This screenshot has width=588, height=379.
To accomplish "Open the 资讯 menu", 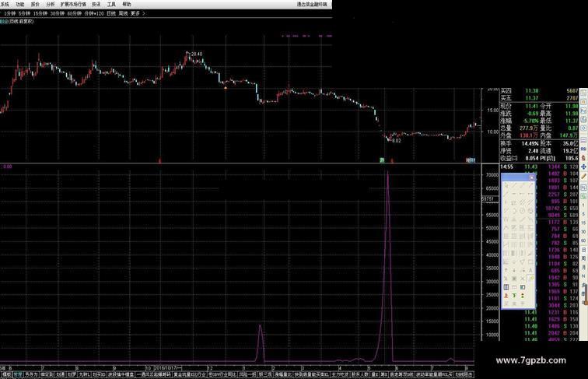I will point(96,4).
